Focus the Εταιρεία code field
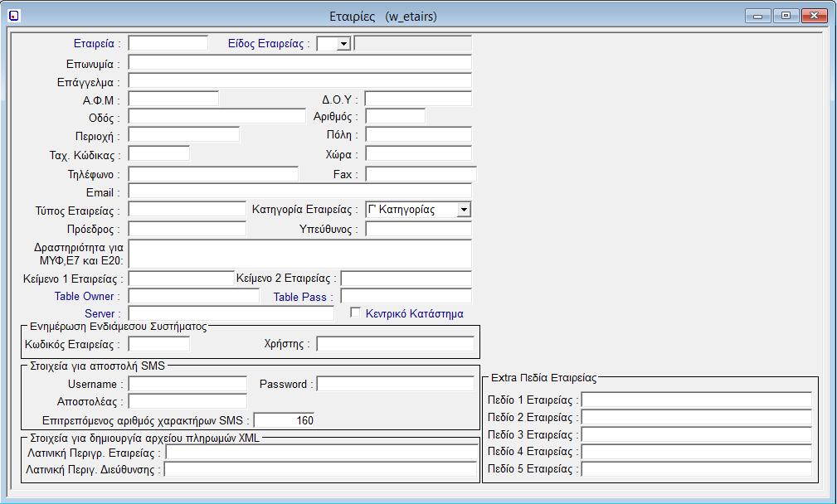Image resolution: width=837 pixels, height=504 pixels. tap(168, 44)
